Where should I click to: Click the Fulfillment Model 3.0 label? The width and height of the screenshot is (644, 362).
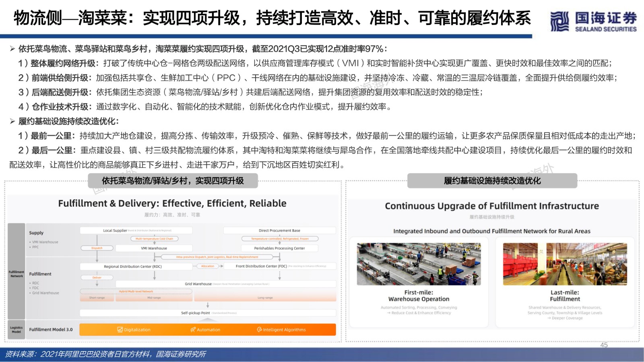click(51, 329)
